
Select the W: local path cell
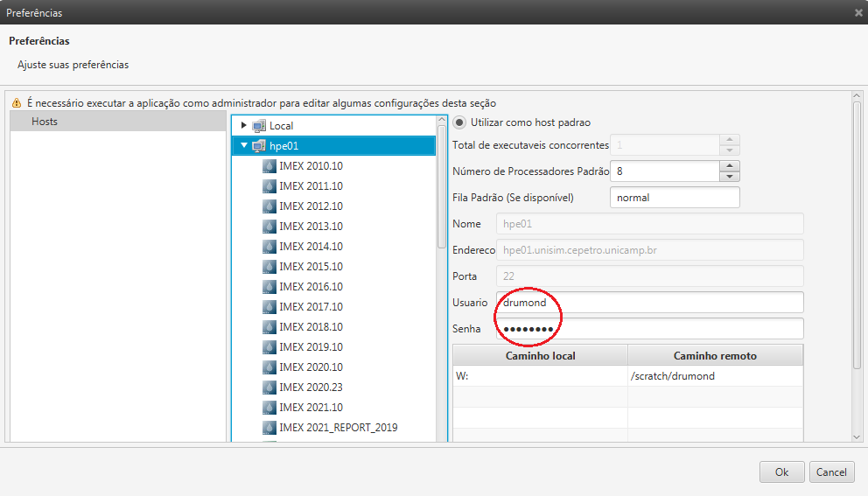coord(540,376)
